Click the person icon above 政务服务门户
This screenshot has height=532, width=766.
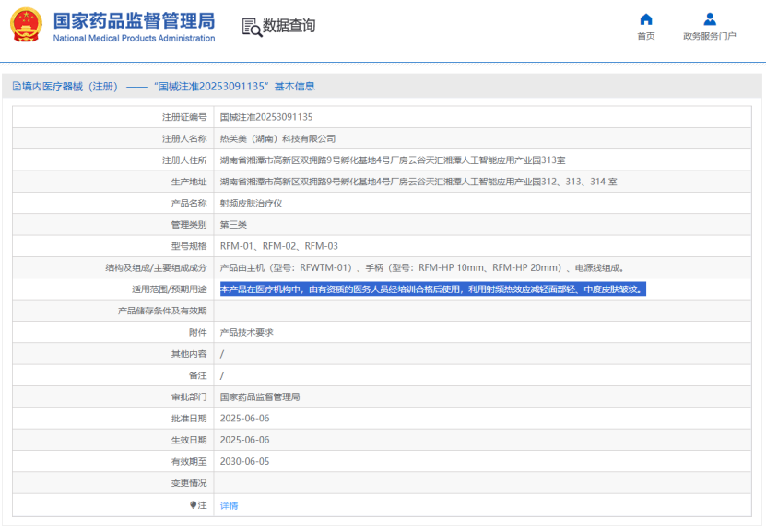point(709,19)
